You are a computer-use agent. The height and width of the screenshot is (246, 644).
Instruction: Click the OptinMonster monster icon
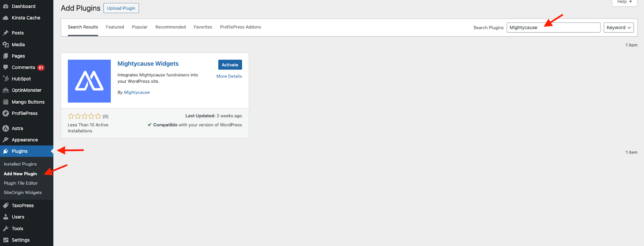[6, 90]
